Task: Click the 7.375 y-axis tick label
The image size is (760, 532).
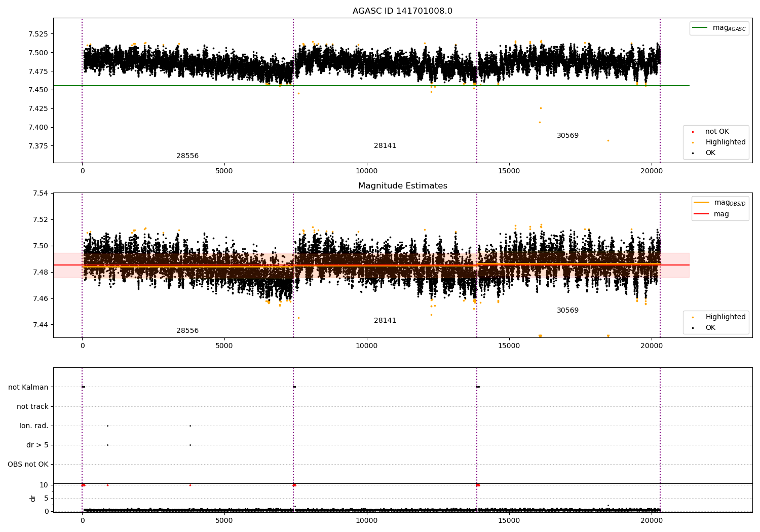Action: pyautogui.click(x=38, y=146)
